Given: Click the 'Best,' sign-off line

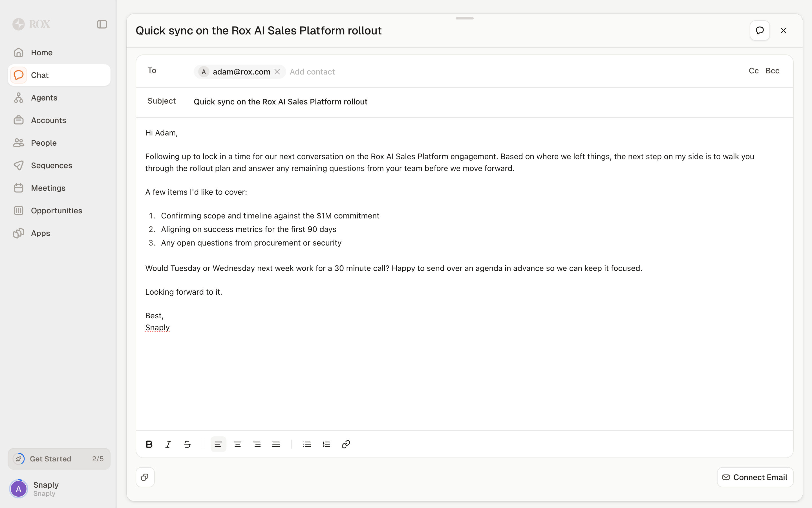Looking at the screenshot, I should coord(154,316).
